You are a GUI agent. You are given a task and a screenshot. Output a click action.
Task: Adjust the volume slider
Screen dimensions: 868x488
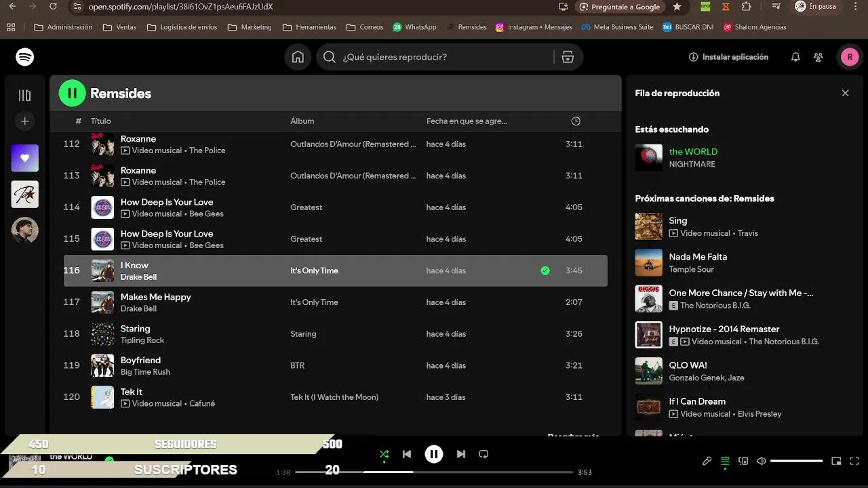(797, 461)
